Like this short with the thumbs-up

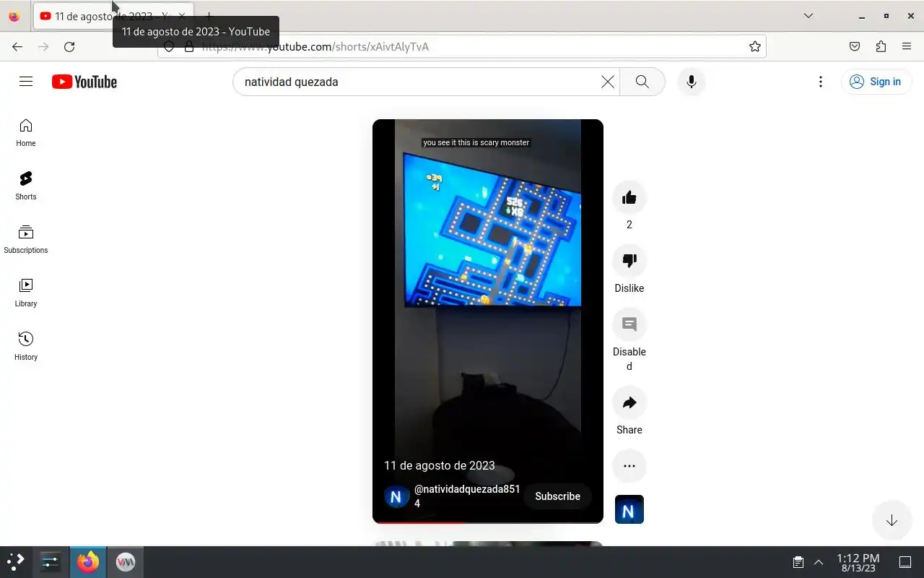point(629,198)
